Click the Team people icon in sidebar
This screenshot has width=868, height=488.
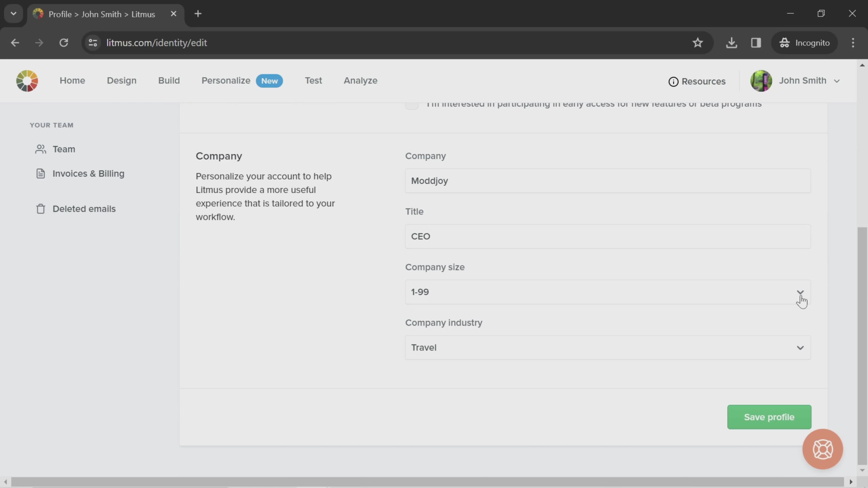click(x=40, y=149)
